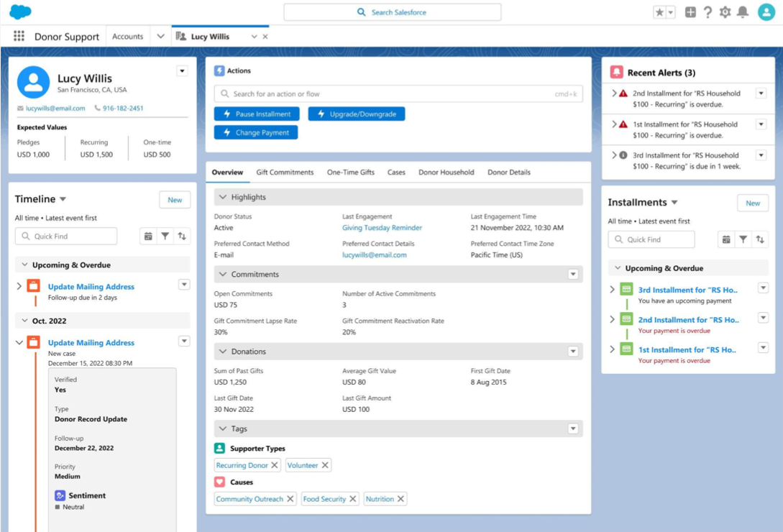Switch to the Gift Commitments tab
This screenshot has width=783, height=532.
coord(285,173)
